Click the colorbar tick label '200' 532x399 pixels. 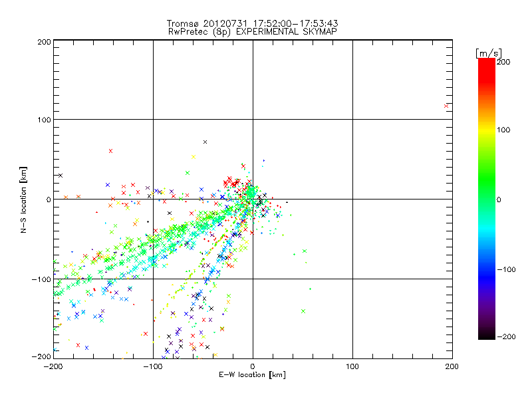point(503,62)
